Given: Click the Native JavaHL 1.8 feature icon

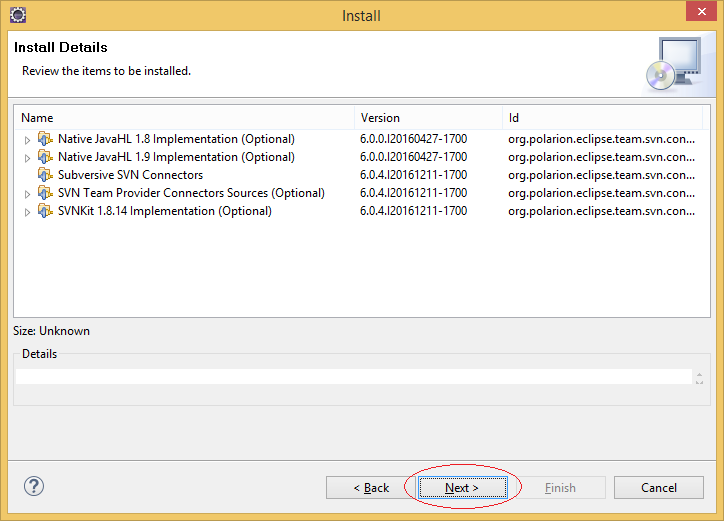Looking at the screenshot, I should (x=45, y=139).
